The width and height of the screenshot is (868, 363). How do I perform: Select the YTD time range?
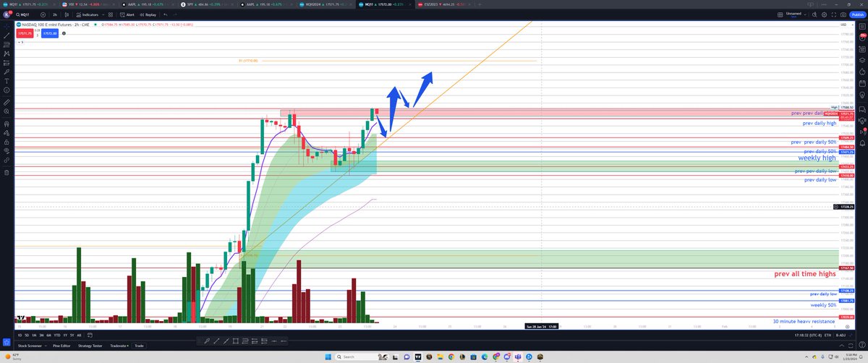[56, 336]
